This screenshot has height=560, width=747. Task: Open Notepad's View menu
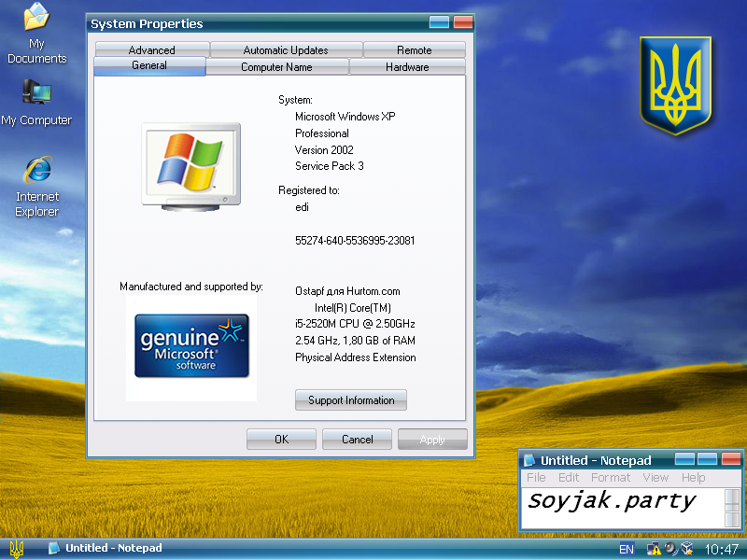[655, 478]
